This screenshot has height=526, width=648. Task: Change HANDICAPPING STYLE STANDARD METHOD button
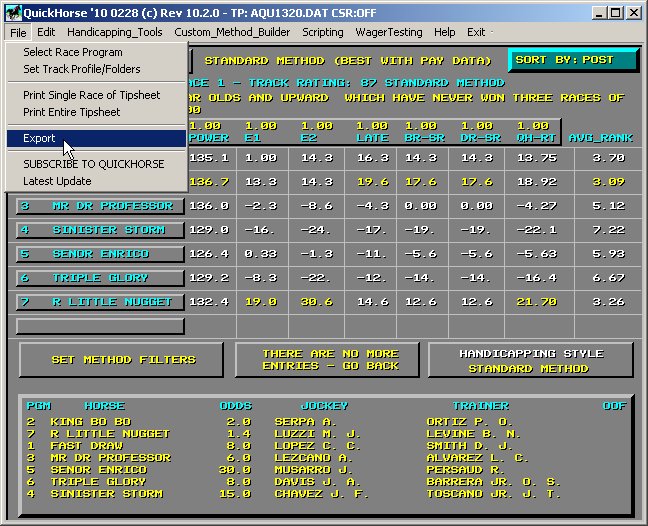coord(530,360)
